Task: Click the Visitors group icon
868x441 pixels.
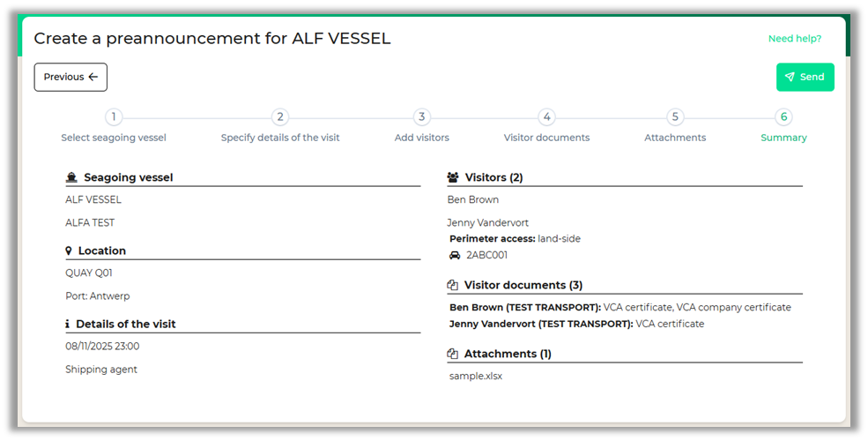Action: tap(453, 177)
